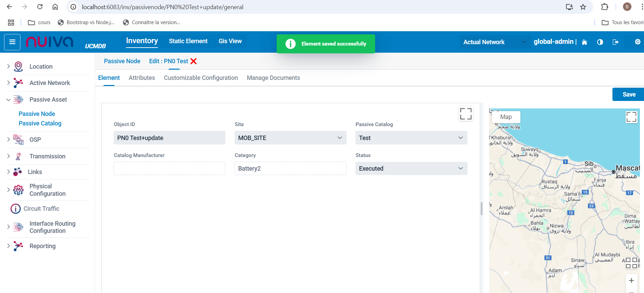The height and width of the screenshot is (293, 644).
Task: Close the Edit PN0 Test tab
Action: 194,61
